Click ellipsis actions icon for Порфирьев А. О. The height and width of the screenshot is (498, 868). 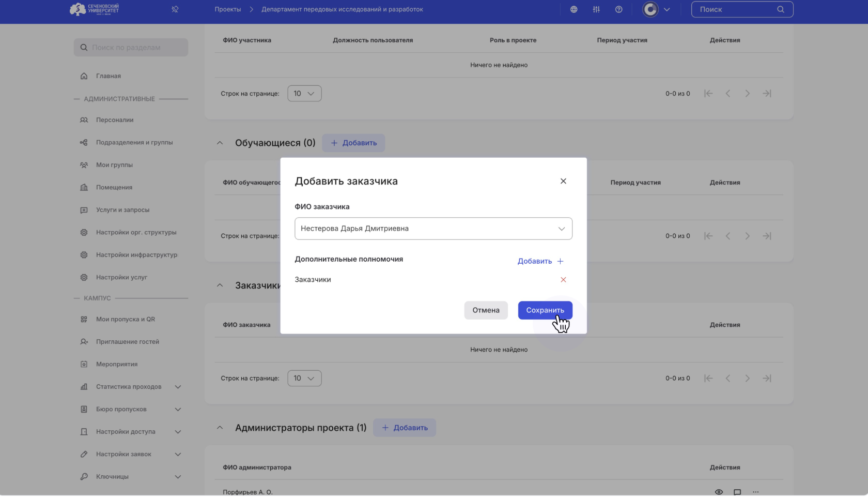pyautogui.click(x=756, y=492)
